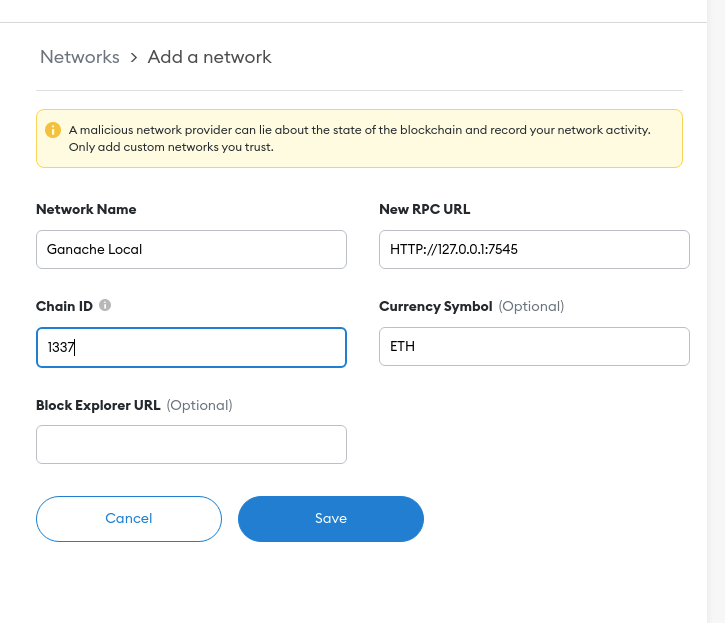Select the Currency Symbol field containing ETH
The width and height of the screenshot is (725, 623).
tap(534, 347)
